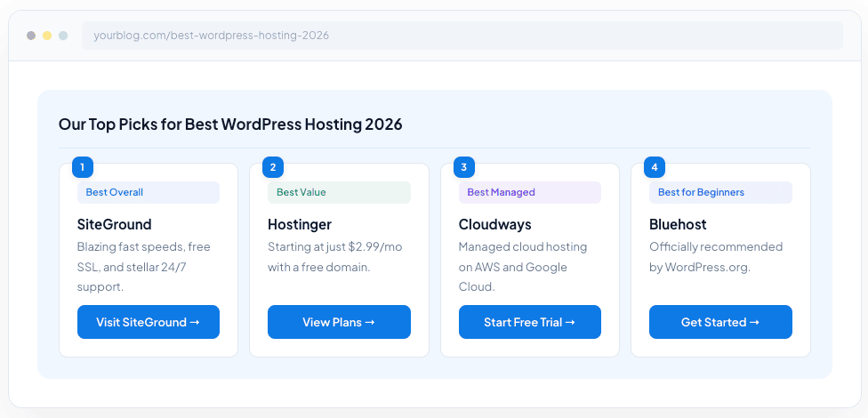
Task: Click the text 'Officially recommended by WordPress.org'
Action: (x=716, y=257)
